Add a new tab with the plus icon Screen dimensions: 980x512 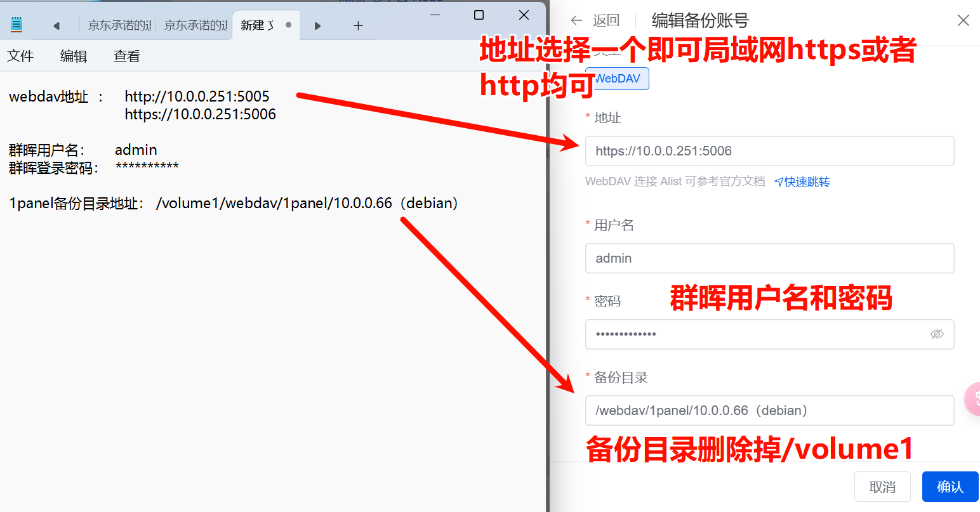tap(358, 25)
